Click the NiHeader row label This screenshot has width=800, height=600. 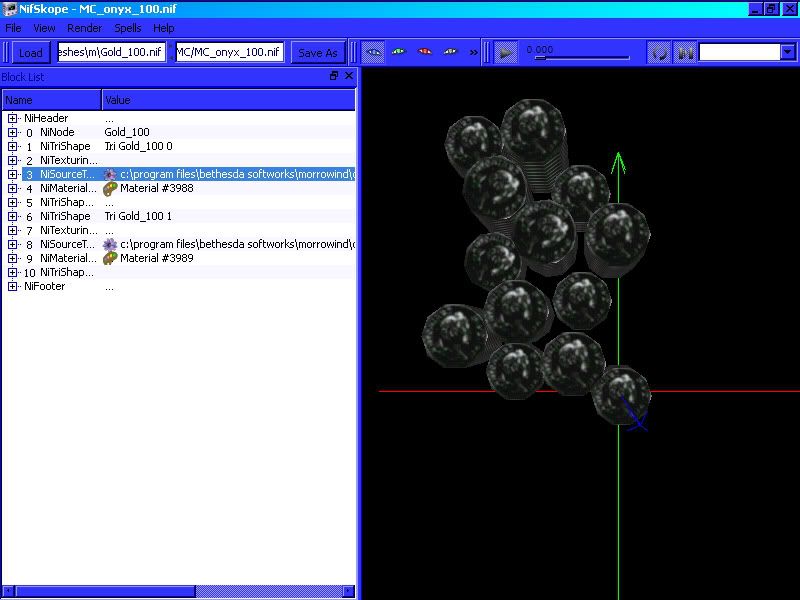click(46, 118)
